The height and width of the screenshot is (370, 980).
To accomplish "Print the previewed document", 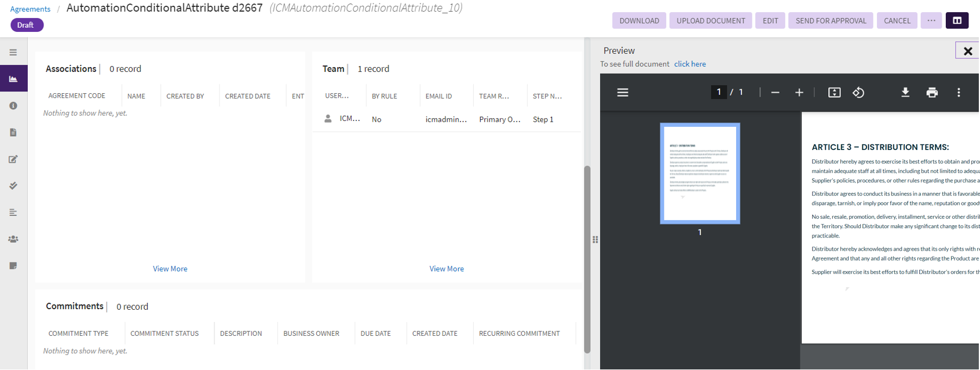I will tap(932, 93).
